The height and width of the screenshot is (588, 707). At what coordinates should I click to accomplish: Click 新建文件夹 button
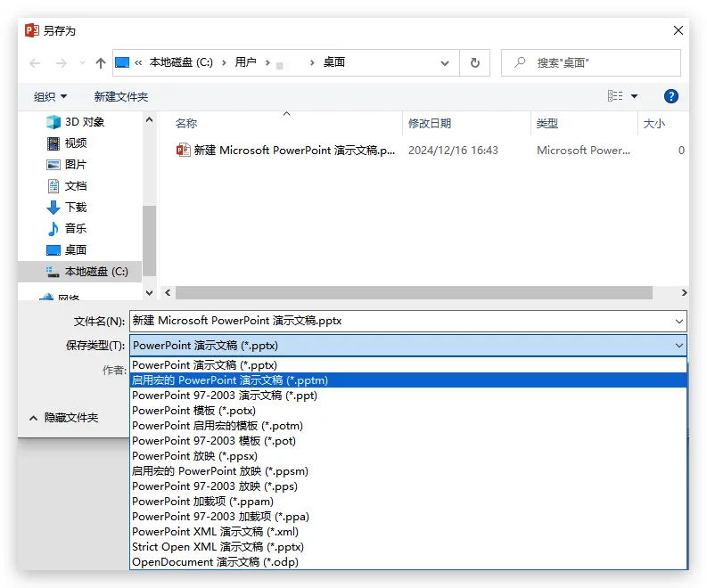pos(121,96)
